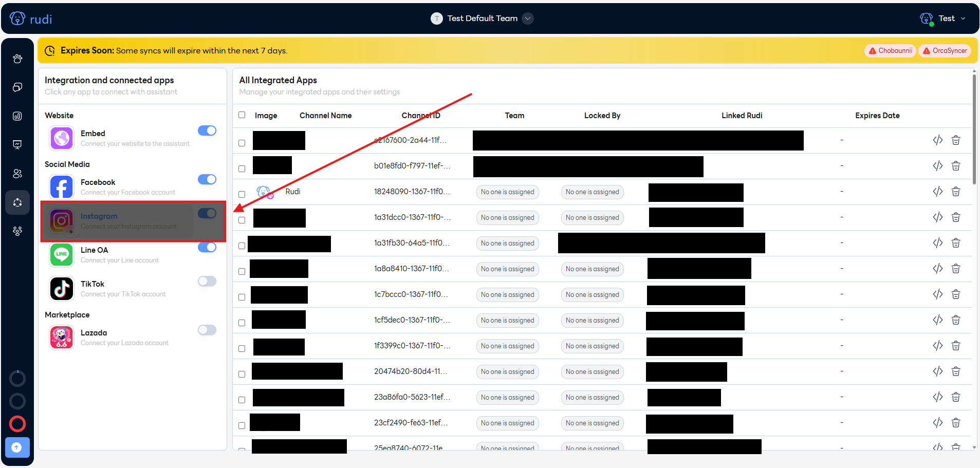Viewport: 980px width, 468px height.
Task: Expand the Test Default Team dropdown
Action: pos(528,18)
